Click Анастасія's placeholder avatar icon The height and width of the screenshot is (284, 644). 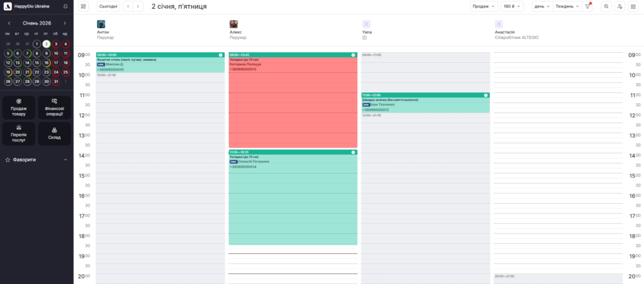[499, 25]
